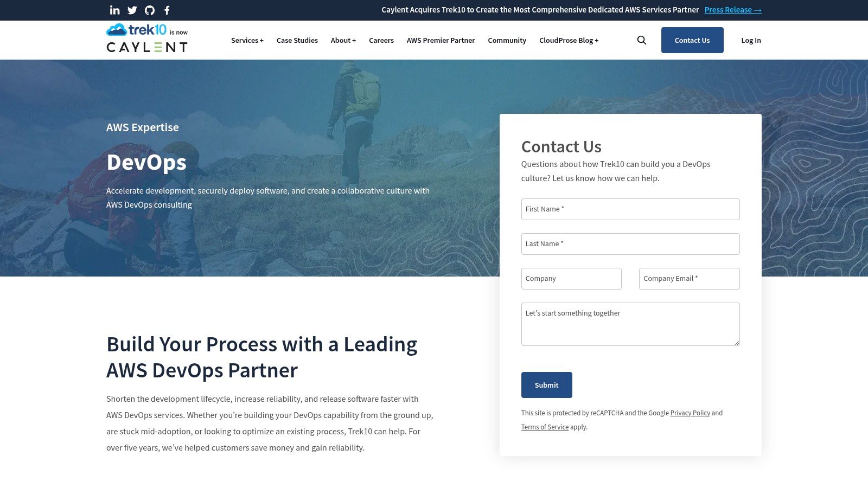Open the Terms of Service
The image size is (868, 488).
coord(545,427)
